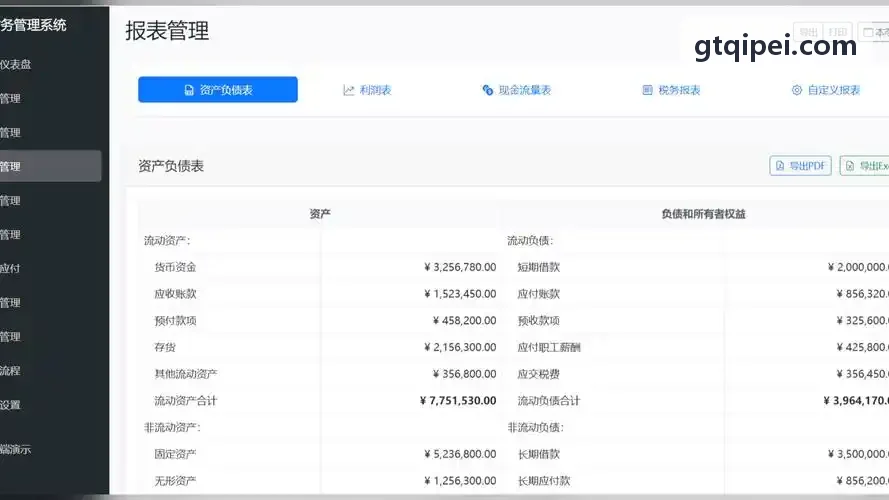
Task: Click the 报表管理 page heading
Action: click(167, 31)
